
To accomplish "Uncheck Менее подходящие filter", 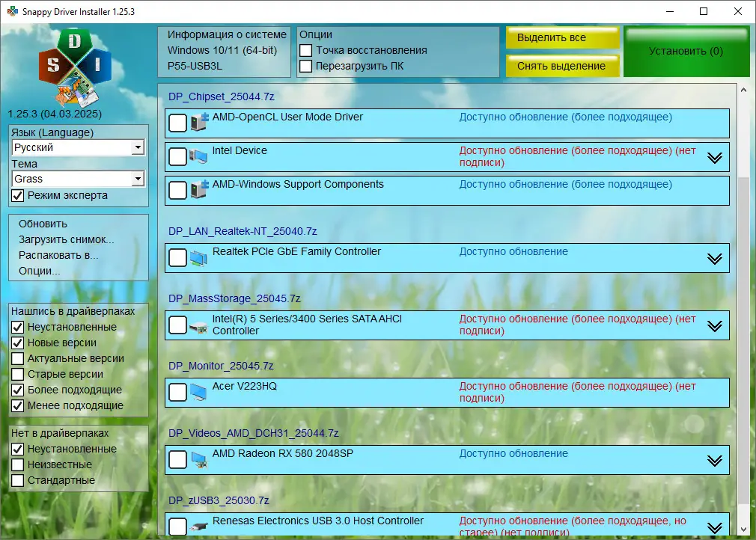I will [x=17, y=405].
